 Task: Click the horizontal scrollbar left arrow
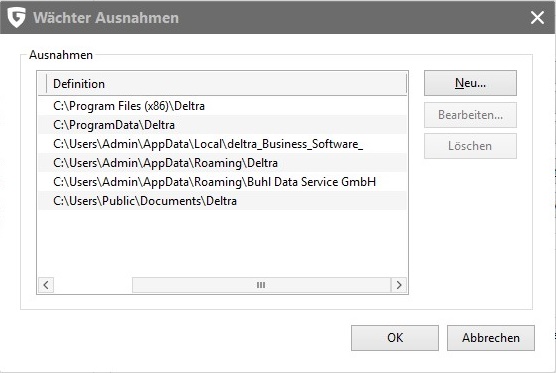(x=46, y=285)
